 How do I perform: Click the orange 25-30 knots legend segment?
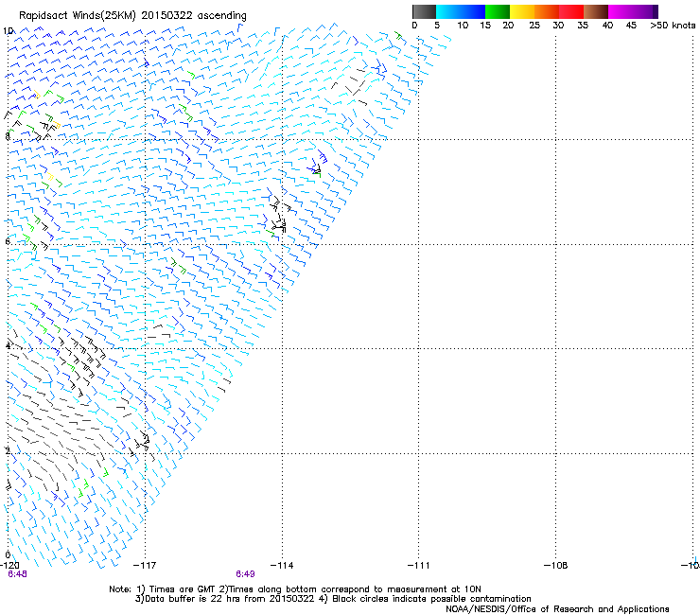click(546, 11)
